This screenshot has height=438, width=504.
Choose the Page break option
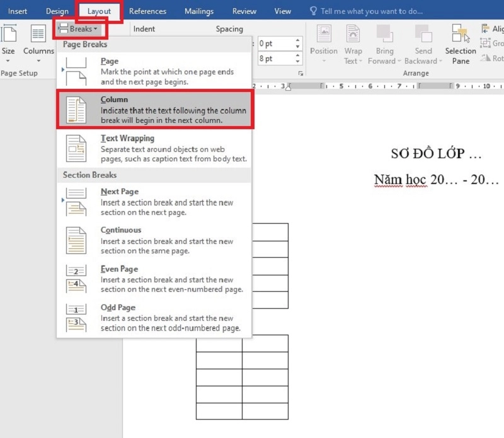(x=154, y=72)
